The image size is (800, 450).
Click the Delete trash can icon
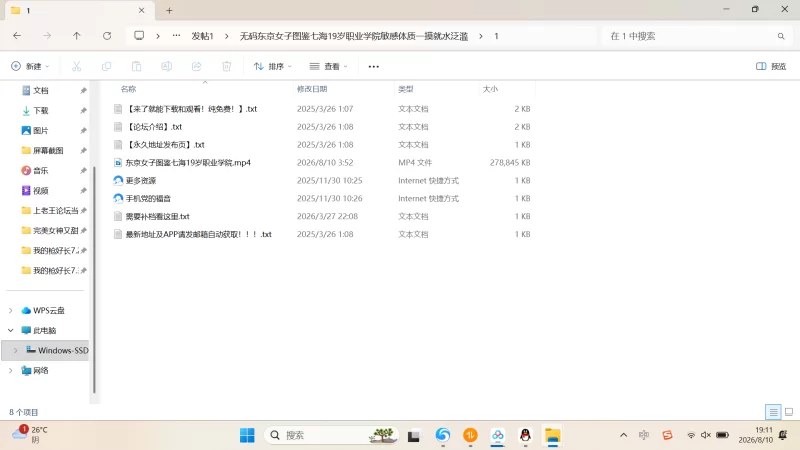[227, 66]
